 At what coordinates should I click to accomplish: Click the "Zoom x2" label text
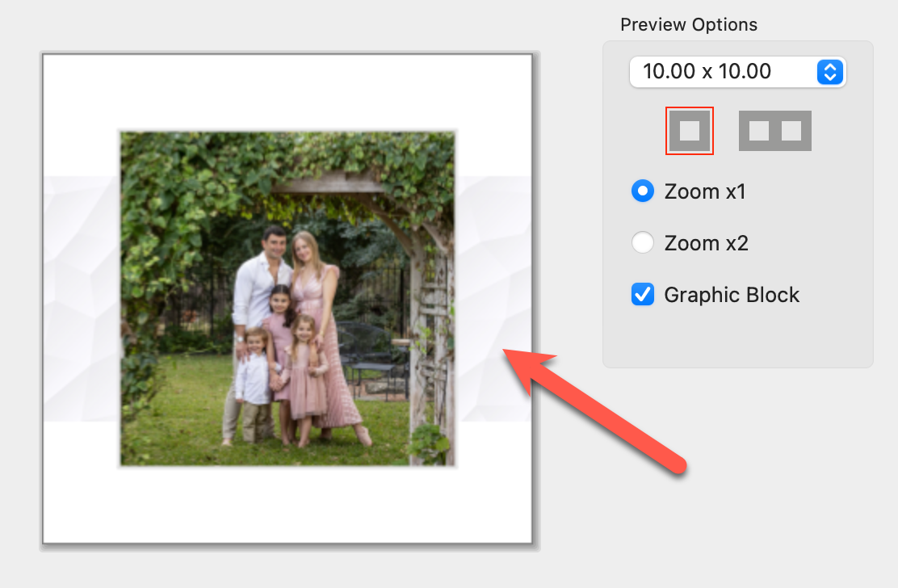click(x=707, y=243)
